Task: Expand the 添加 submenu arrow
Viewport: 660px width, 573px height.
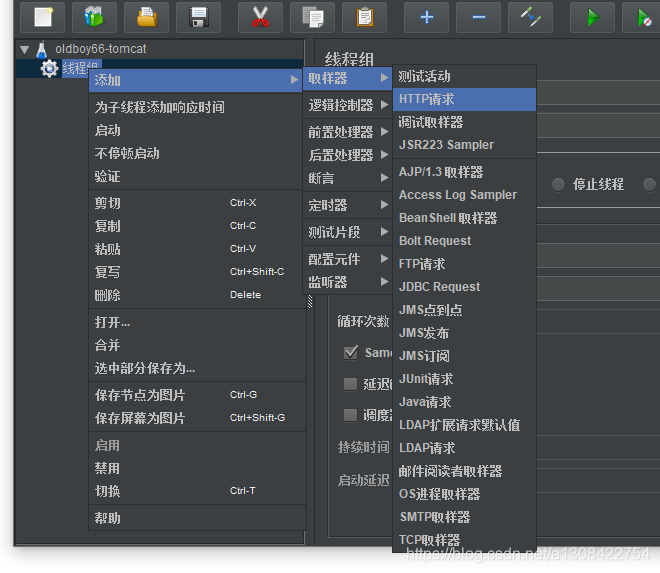Action: point(294,80)
